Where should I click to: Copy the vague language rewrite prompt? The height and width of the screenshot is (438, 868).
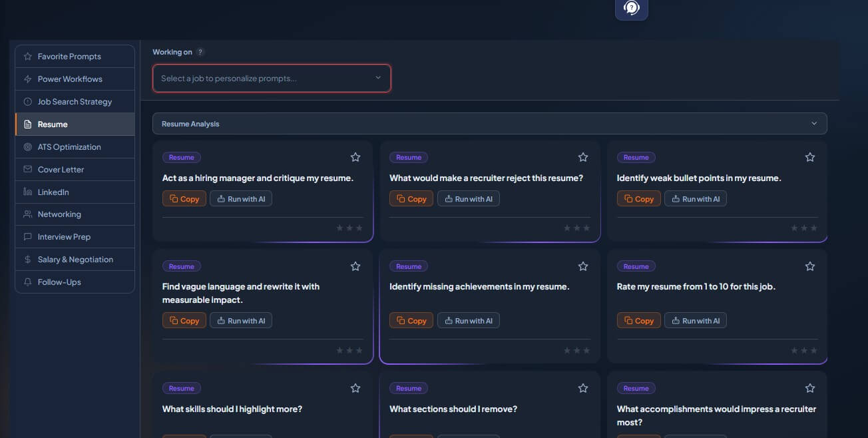[x=184, y=321]
